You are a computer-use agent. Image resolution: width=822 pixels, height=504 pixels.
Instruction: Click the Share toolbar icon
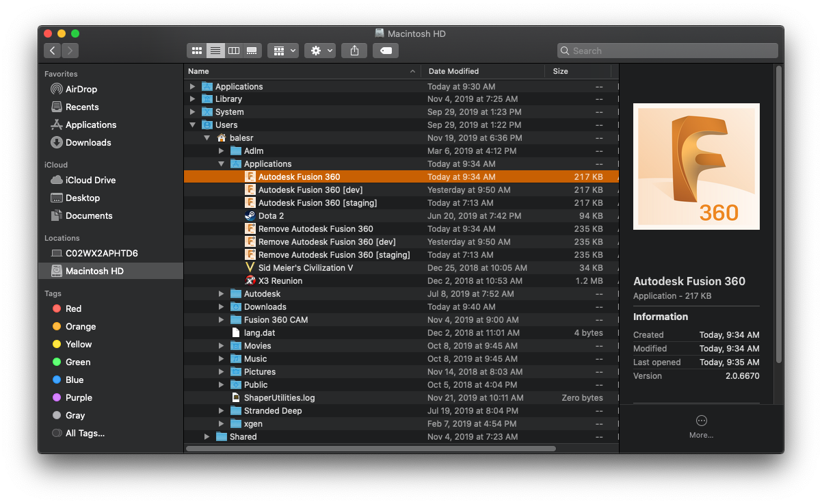pos(354,51)
